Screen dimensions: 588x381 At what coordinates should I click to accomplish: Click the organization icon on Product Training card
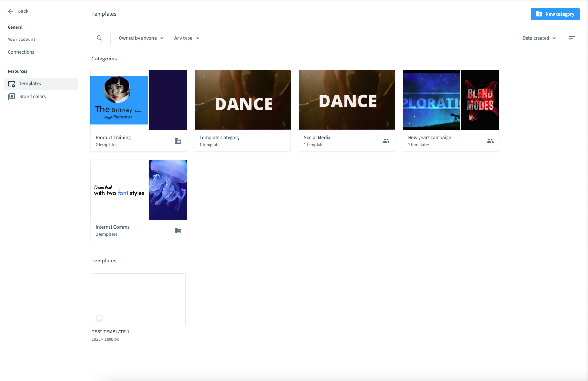(x=178, y=141)
